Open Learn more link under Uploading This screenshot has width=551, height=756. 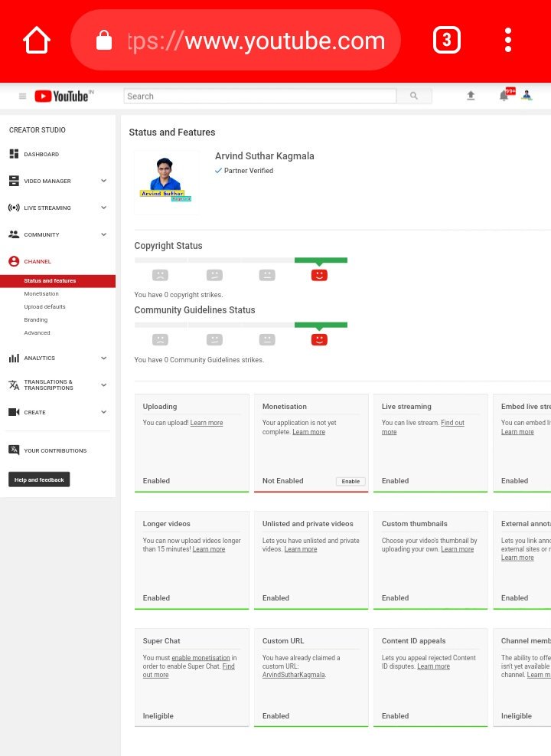[x=207, y=423]
